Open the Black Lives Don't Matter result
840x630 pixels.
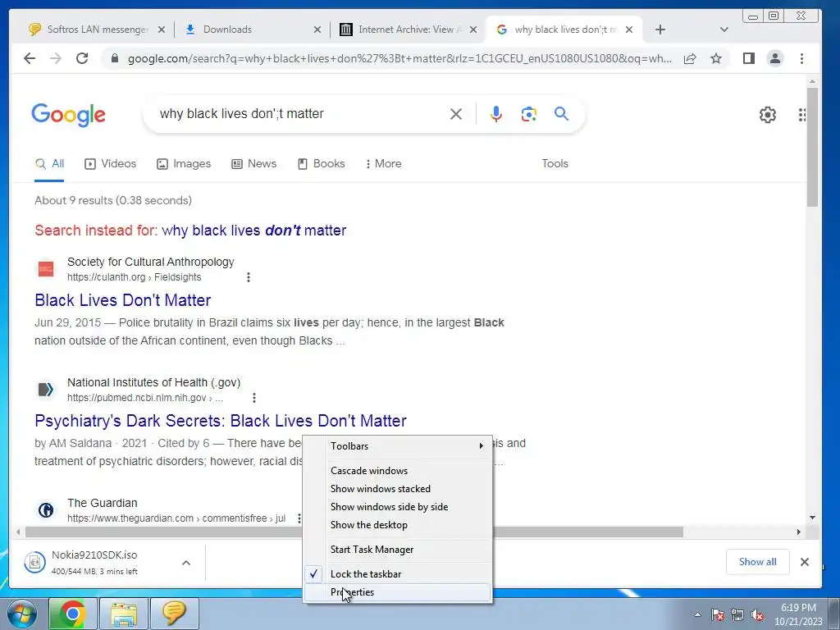click(123, 300)
